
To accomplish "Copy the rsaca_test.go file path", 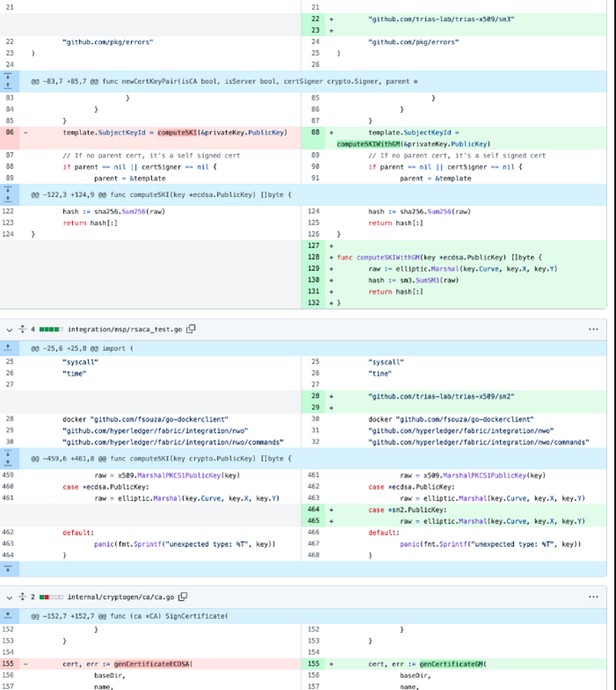I will (190, 329).
